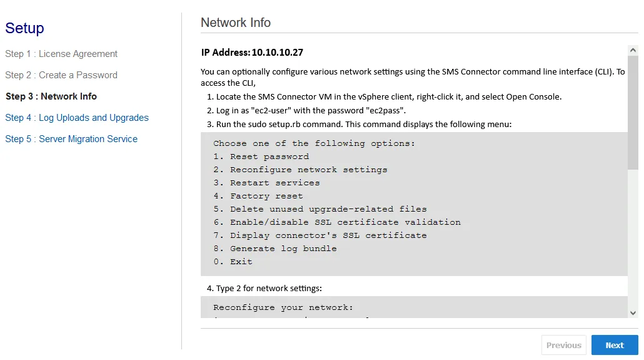
Task: Click the vertical scrollbar thumb
Action: coord(633,113)
